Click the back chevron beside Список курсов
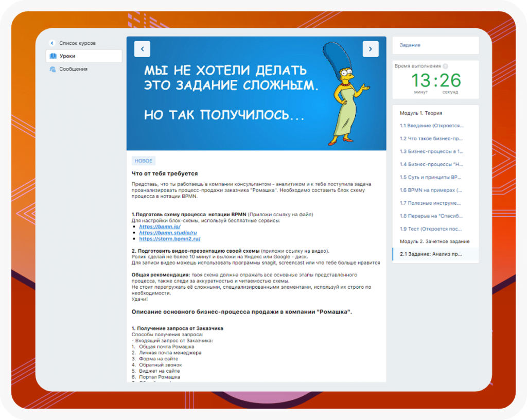Viewport: 527px width, 420px height. [x=52, y=43]
